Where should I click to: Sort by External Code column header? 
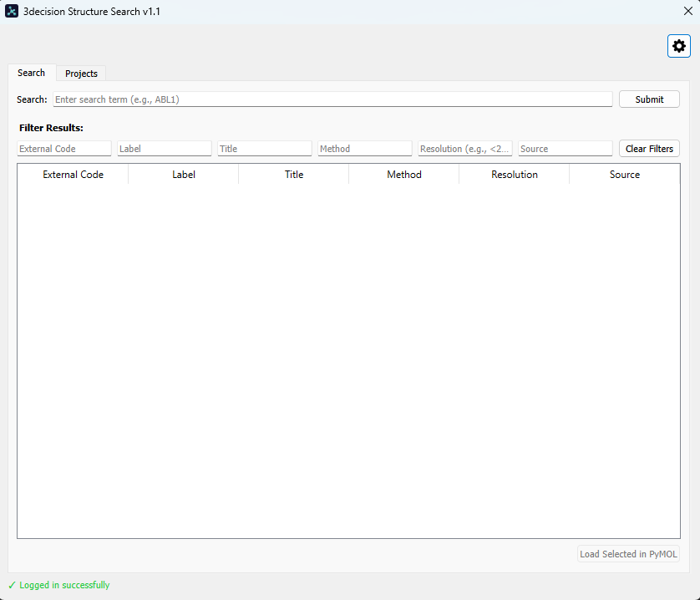[x=74, y=175]
